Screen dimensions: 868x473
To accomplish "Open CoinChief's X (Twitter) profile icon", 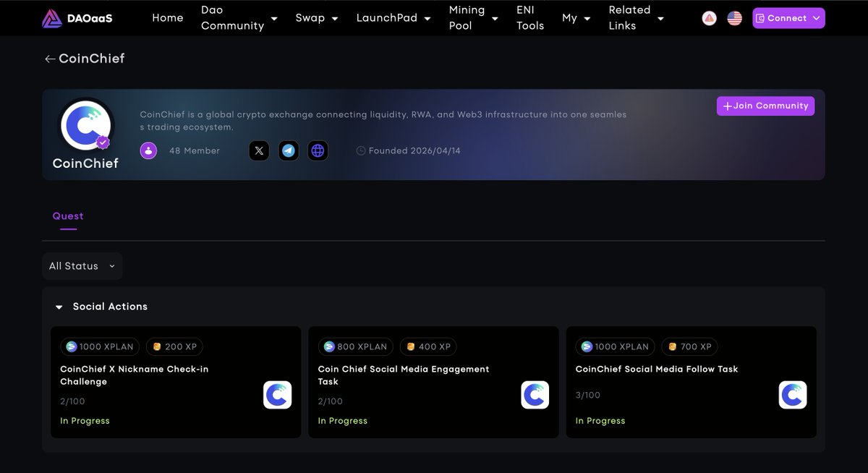I will coord(260,150).
